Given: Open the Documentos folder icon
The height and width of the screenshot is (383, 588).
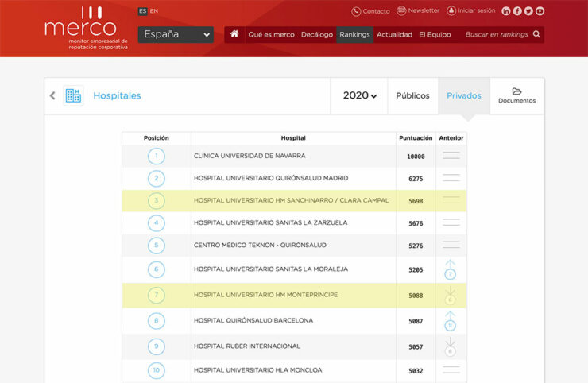Looking at the screenshot, I should (516, 91).
